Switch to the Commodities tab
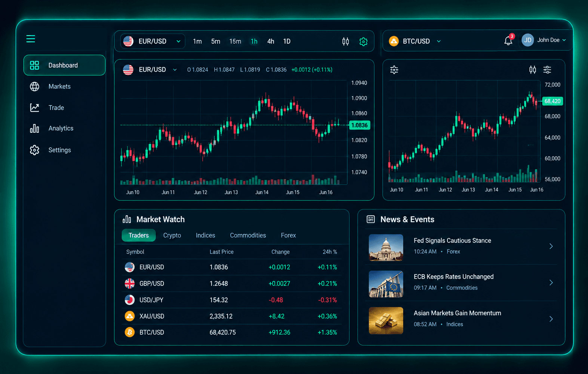 point(248,235)
